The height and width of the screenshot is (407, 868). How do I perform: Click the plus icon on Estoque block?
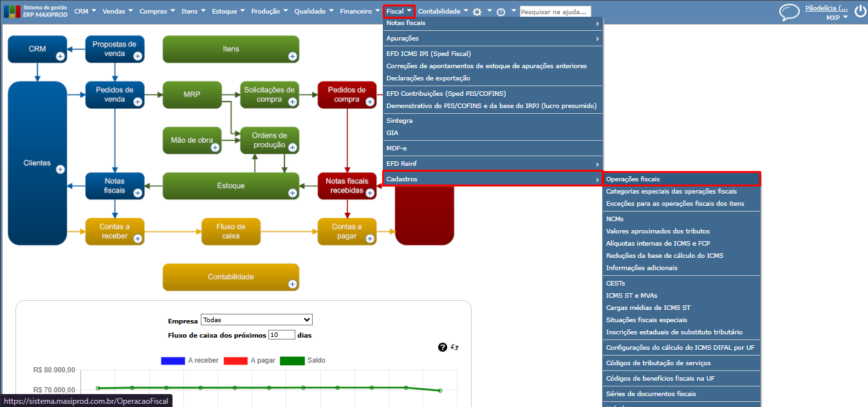(292, 193)
